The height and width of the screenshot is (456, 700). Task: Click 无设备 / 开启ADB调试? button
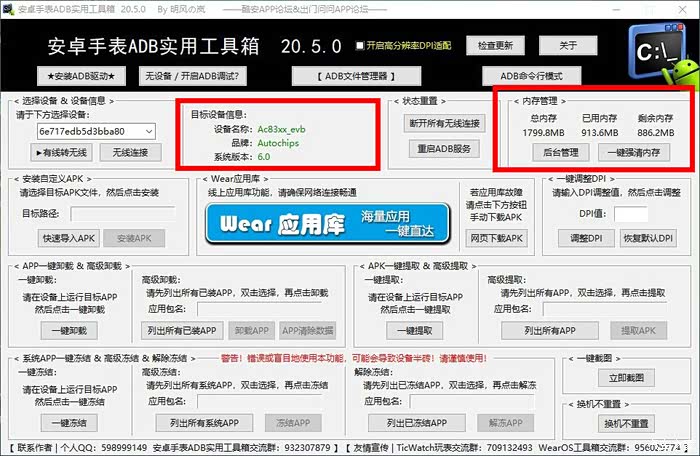[192, 76]
